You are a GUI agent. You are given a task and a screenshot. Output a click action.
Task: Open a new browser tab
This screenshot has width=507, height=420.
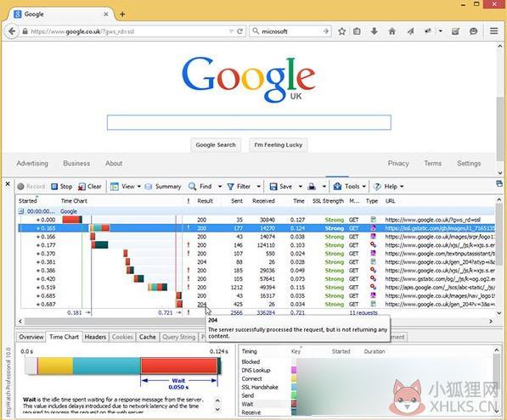pos(122,14)
